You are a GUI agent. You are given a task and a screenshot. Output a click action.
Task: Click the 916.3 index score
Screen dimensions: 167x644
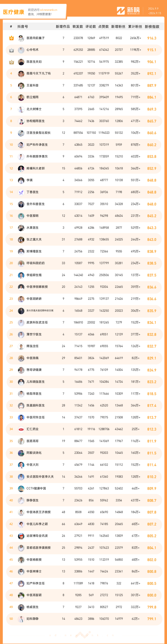pos(152,38)
